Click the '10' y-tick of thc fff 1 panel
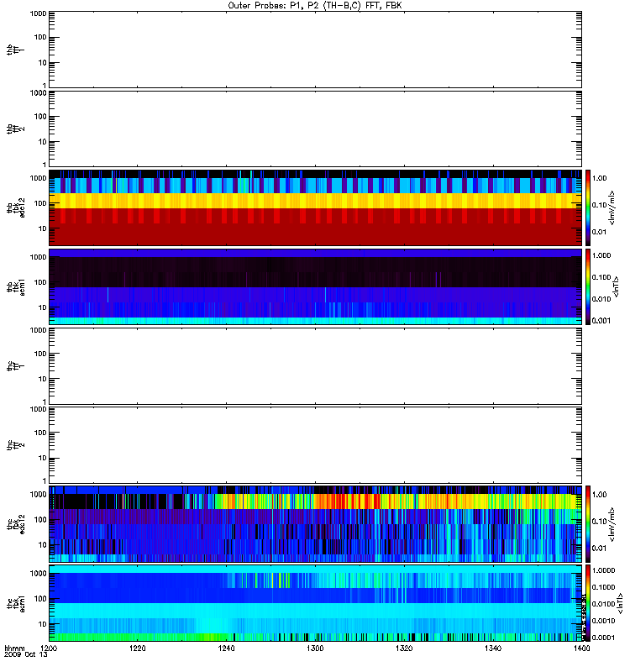 43,379
